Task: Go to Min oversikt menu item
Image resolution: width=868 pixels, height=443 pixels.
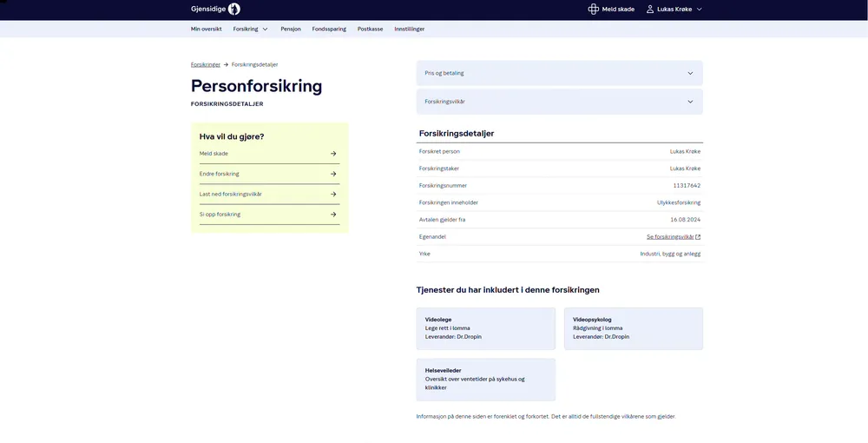Action: coord(207,29)
